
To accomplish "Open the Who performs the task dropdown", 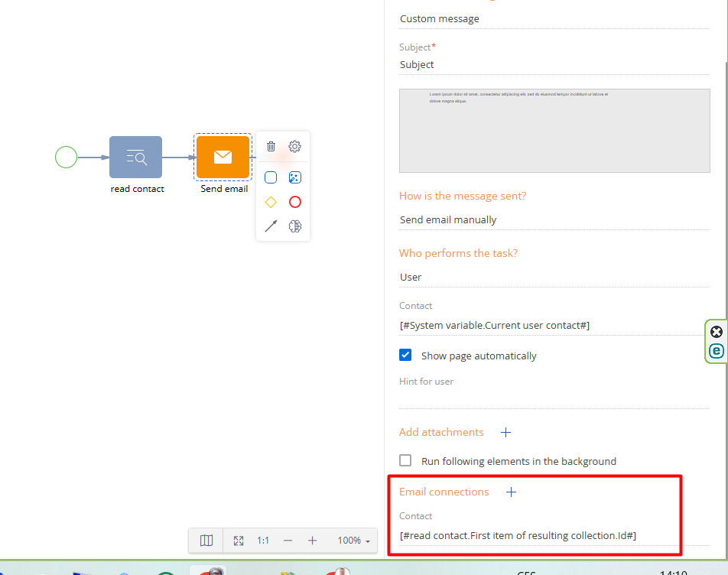I will pos(554,278).
